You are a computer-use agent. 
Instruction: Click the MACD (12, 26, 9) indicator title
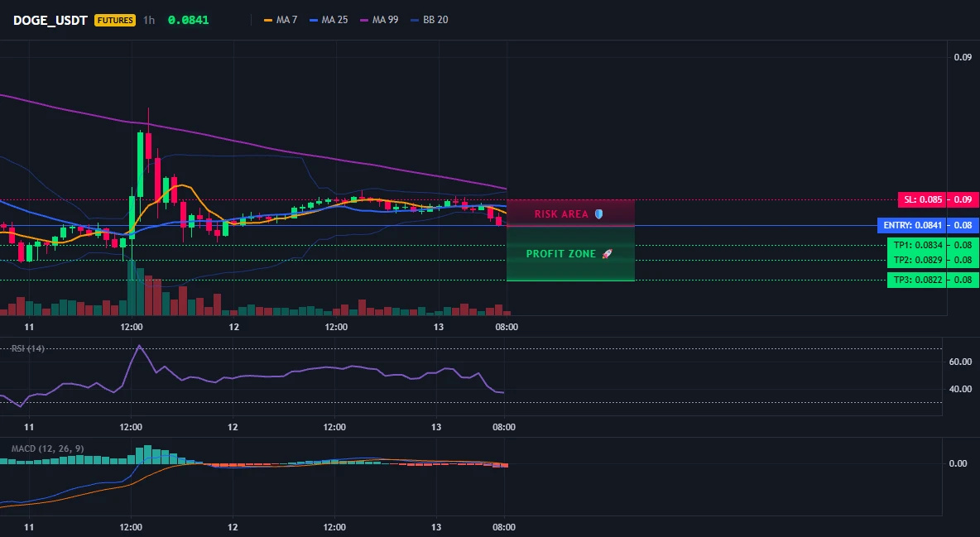click(47, 448)
